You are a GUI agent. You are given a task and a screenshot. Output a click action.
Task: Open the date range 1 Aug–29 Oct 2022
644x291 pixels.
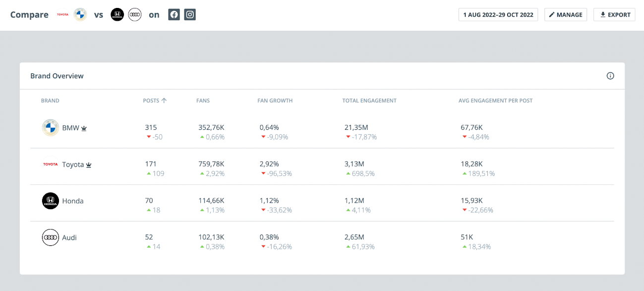498,14
